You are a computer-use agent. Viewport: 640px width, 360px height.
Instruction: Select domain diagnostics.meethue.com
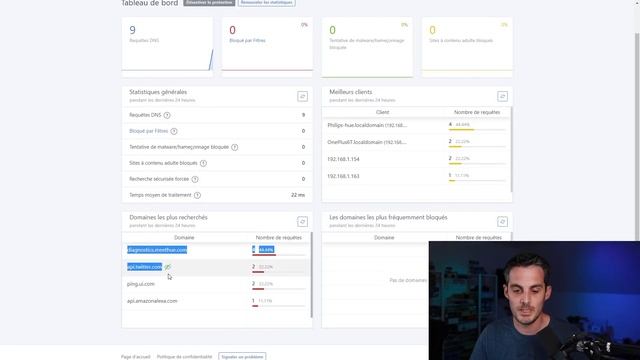pos(157,250)
